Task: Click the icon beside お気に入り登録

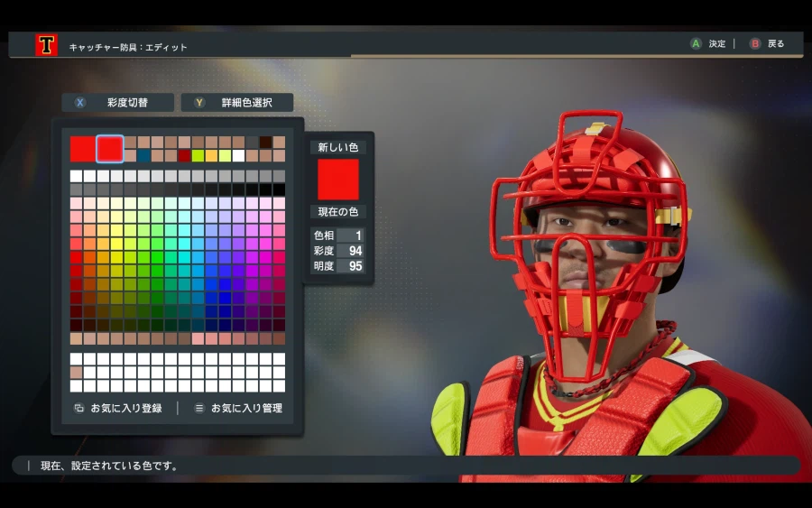Action: tap(78, 408)
